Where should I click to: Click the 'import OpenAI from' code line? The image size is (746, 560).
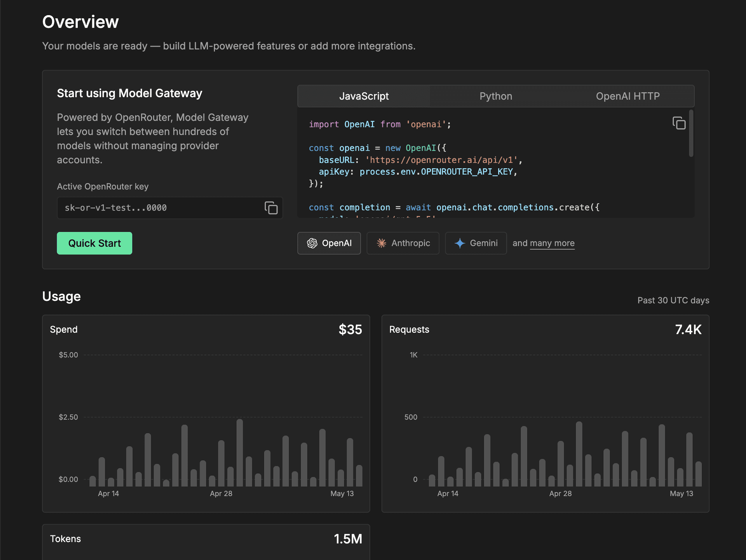380,124
